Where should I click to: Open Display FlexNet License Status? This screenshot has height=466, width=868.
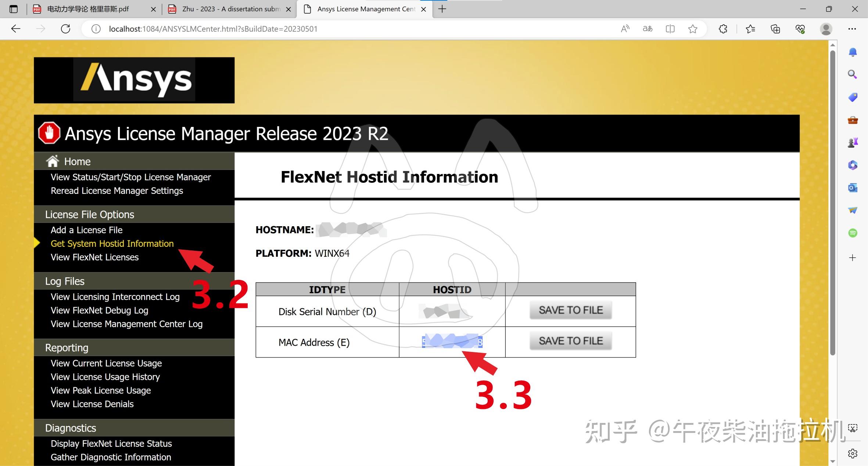[x=111, y=444]
